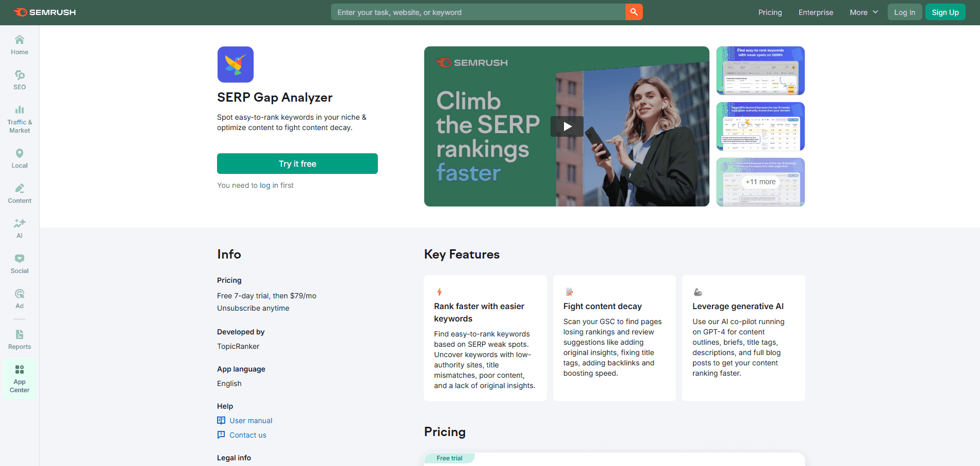Open the SEO sidebar section
Image resolution: width=980 pixels, height=466 pixels.
click(x=20, y=80)
